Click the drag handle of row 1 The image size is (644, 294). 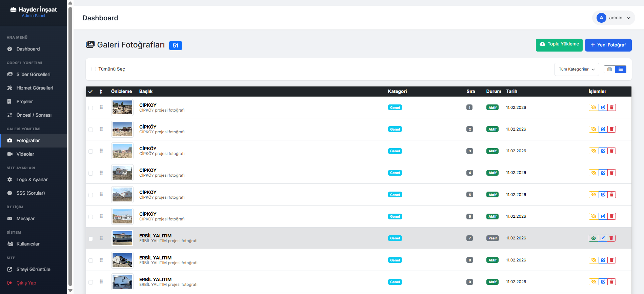[x=101, y=107]
